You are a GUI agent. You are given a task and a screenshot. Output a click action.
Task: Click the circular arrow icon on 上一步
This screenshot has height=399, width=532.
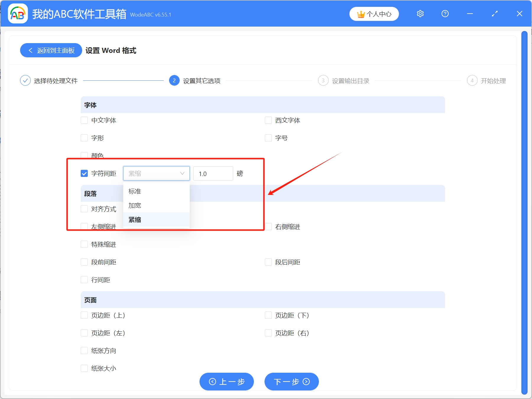point(213,382)
